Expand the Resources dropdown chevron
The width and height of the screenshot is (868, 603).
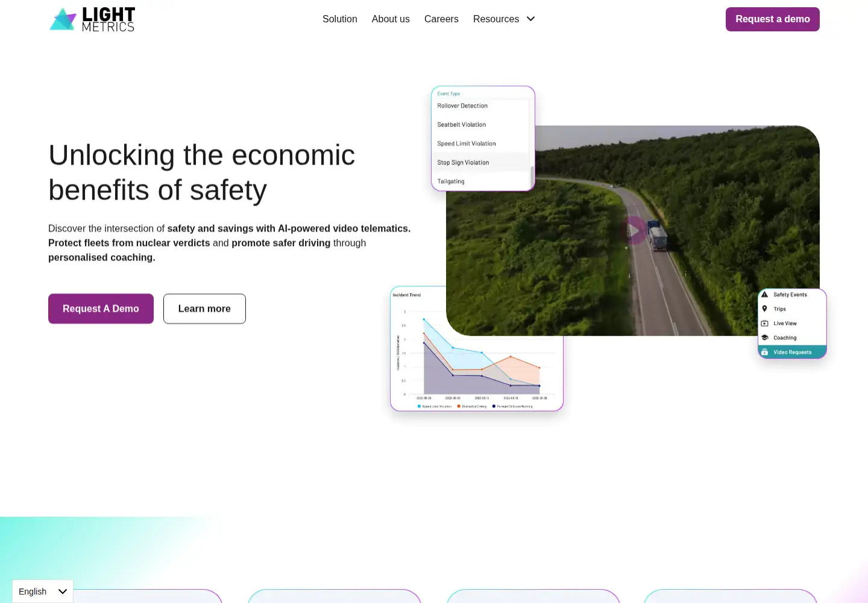tap(530, 19)
